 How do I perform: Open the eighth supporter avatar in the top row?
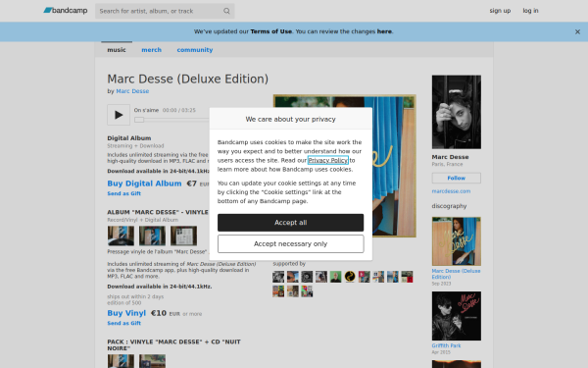378,277
